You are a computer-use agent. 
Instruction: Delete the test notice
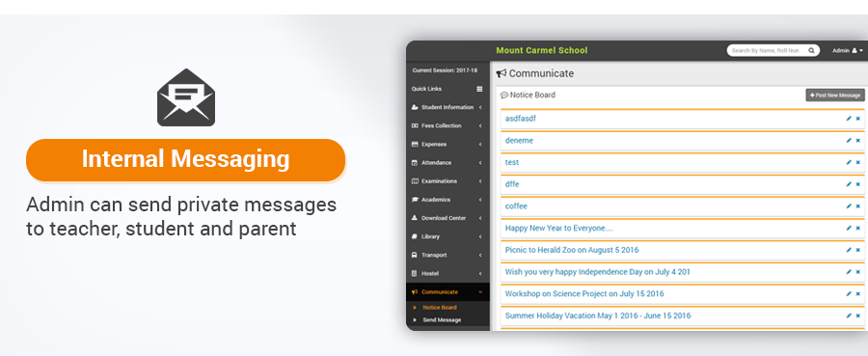pyautogui.click(x=858, y=162)
